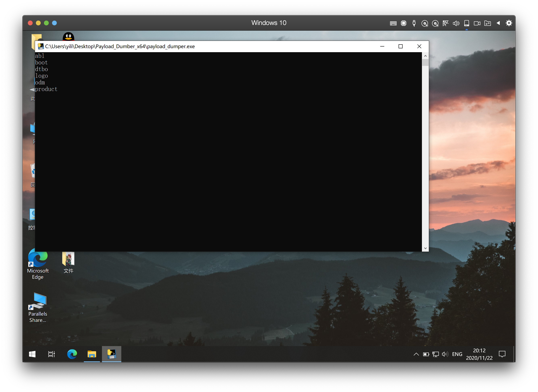
Task: Click the CPU chip icon in Parallels toolbar
Action: click(x=403, y=23)
